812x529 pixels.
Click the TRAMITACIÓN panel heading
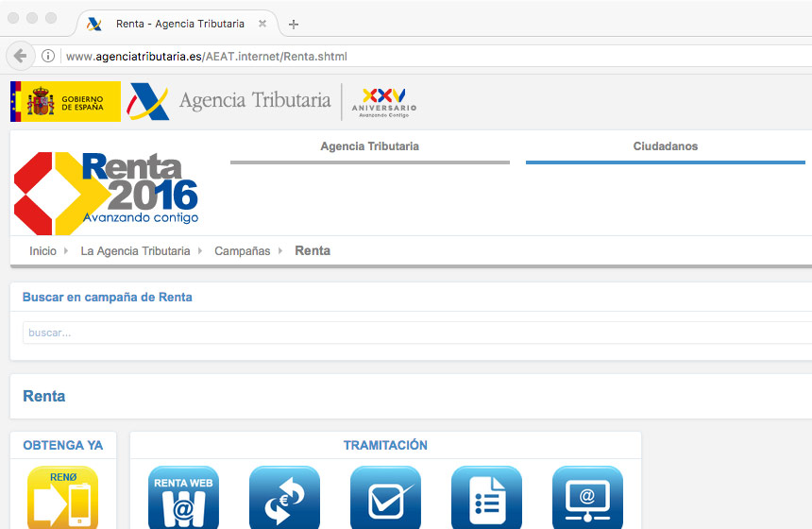(386, 445)
